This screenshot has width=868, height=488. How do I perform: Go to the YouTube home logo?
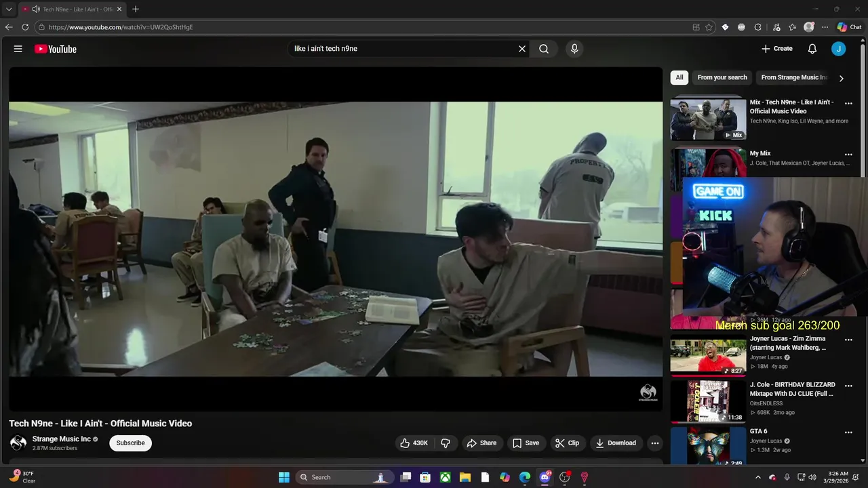coord(56,49)
